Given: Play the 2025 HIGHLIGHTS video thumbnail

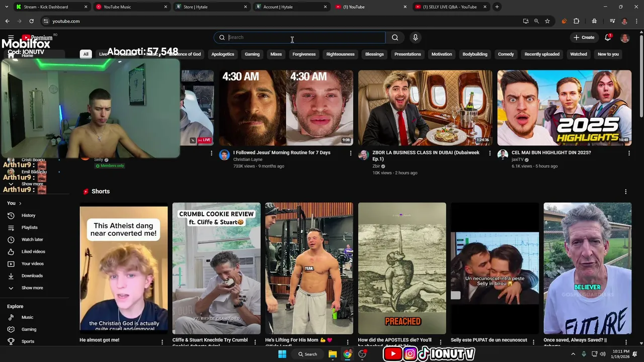Looking at the screenshot, I should (564, 108).
